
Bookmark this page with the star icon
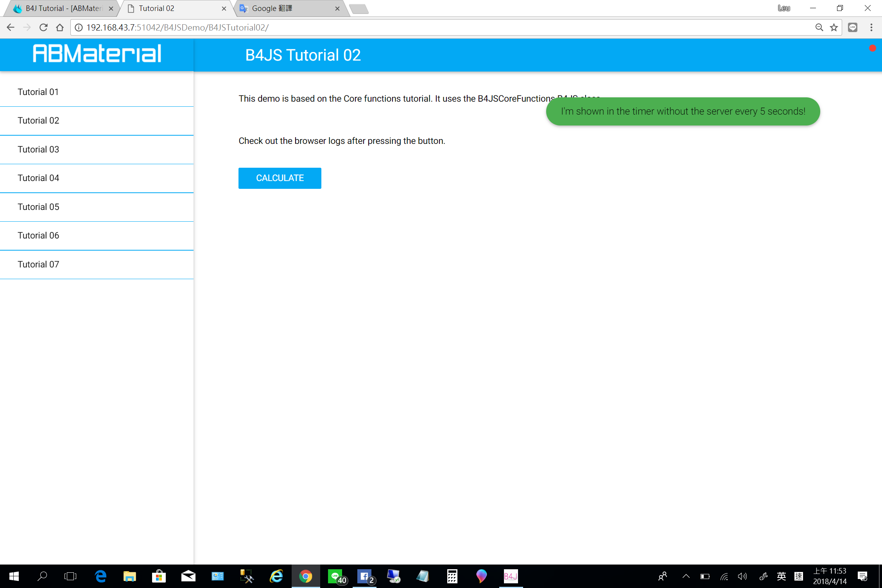click(x=834, y=27)
